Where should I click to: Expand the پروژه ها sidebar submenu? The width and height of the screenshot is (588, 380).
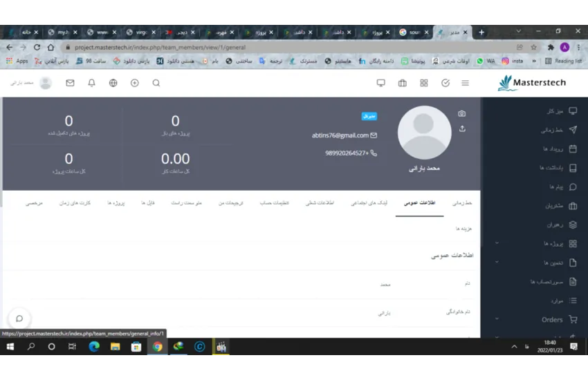[497, 244]
